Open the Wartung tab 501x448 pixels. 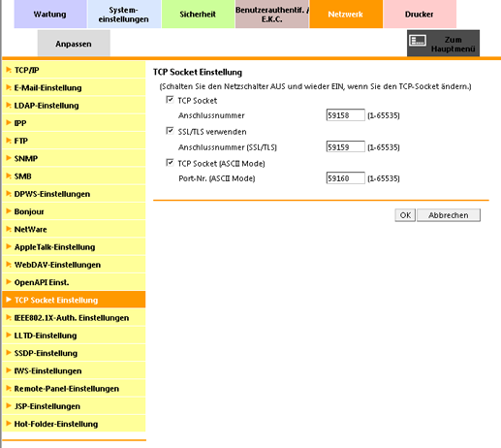pyautogui.click(x=50, y=15)
